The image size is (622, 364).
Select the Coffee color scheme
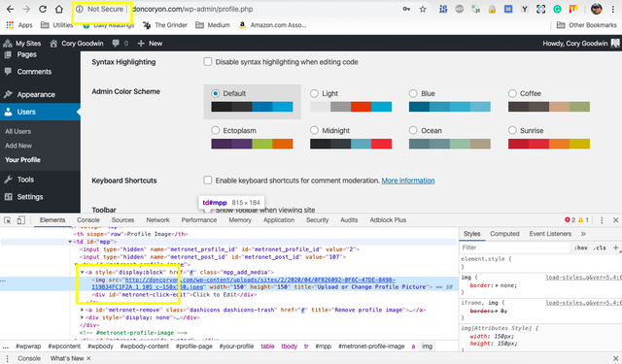point(512,93)
